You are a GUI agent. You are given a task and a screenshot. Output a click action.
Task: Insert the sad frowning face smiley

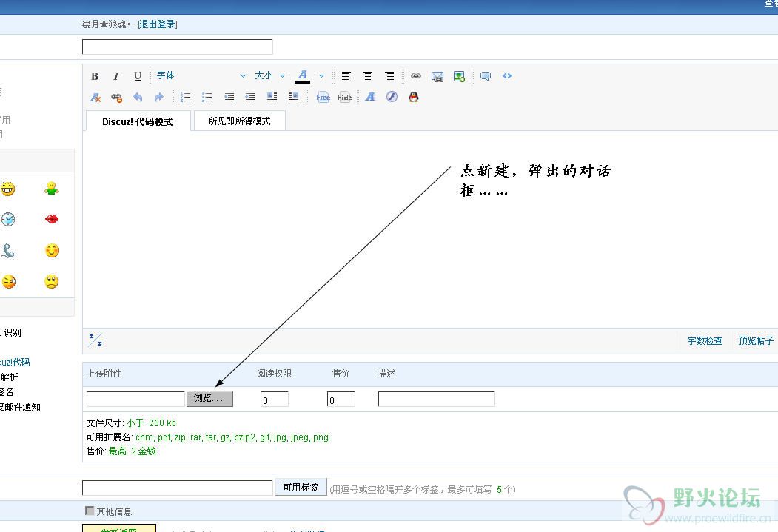(x=52, y=282)
